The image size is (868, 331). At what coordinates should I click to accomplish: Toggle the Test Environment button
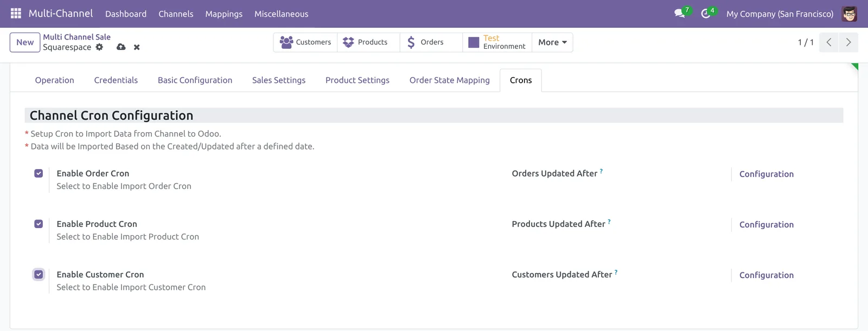pos(497,42)
